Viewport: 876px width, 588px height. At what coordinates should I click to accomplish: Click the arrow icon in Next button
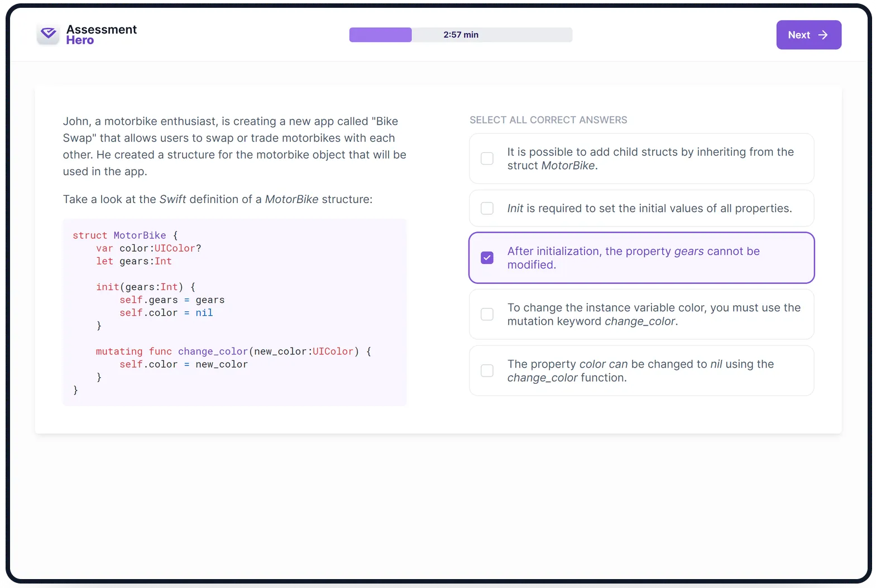coord(823,35)
